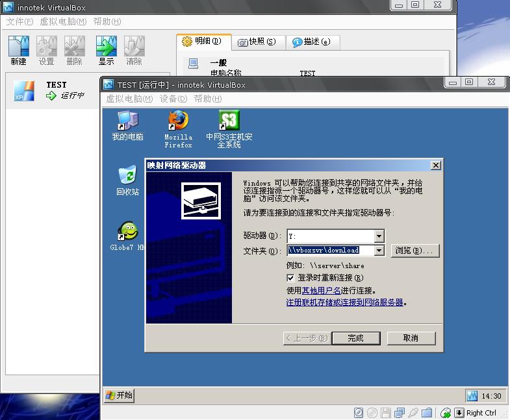Click the 一般 section heading
Image resolution: width=510 pixels, height=420 pixels.
click(218, 62)
